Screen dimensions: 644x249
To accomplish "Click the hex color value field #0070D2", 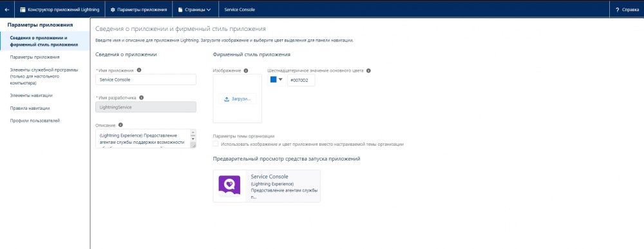I will [x=301, y=81].
